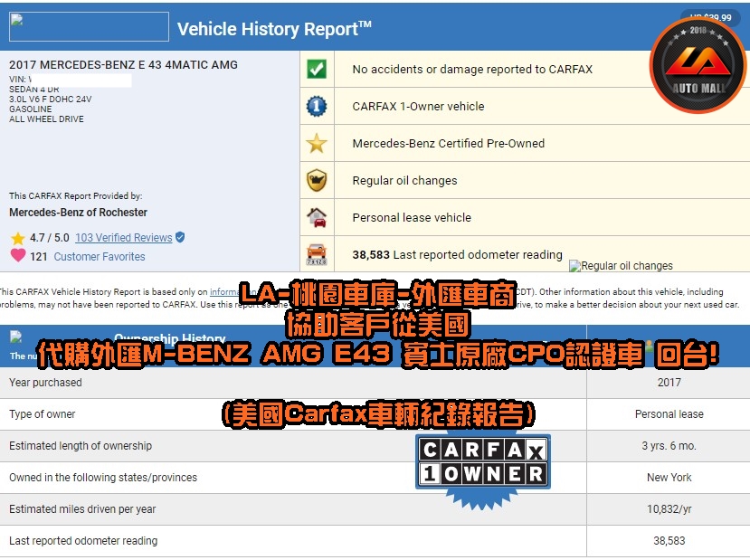Open the Customer Favorites link
This screenshot has height=560, width=750.
point(100,257)
